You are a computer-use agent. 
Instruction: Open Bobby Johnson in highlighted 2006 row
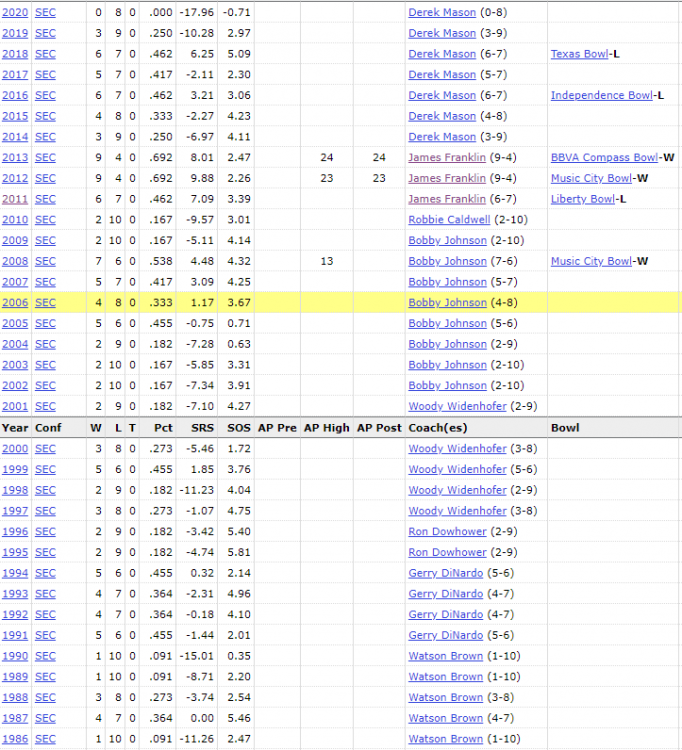point(447,303)
